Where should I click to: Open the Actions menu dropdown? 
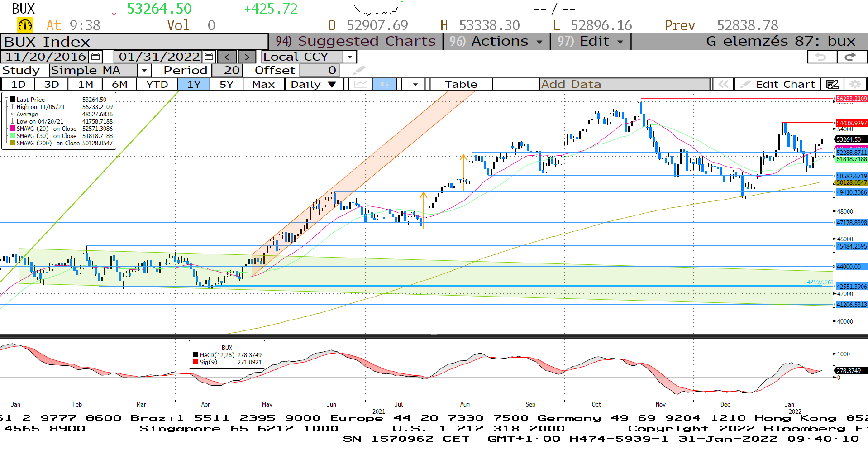coord(496,41)
